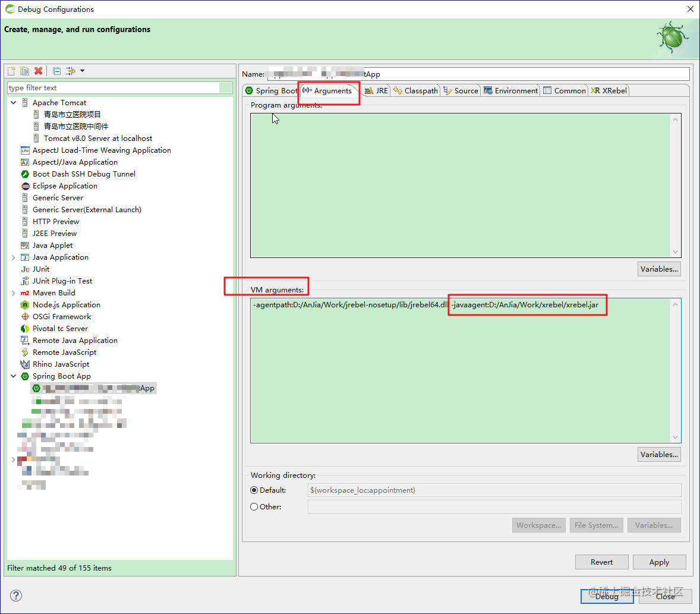Select Generic Server(External Launch) entry

(x=87, y=210)
